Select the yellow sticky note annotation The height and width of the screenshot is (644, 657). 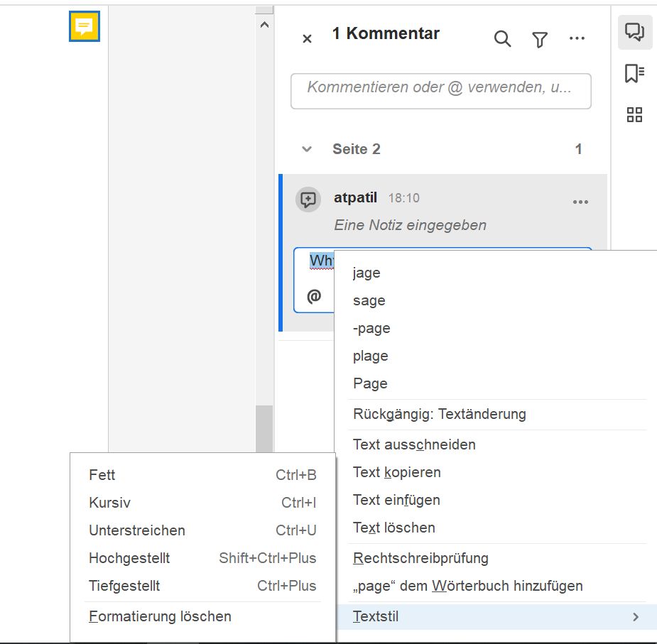84,26
